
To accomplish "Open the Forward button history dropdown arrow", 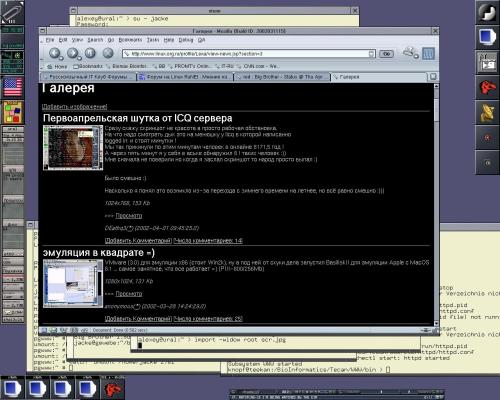I will pos(79,57).
